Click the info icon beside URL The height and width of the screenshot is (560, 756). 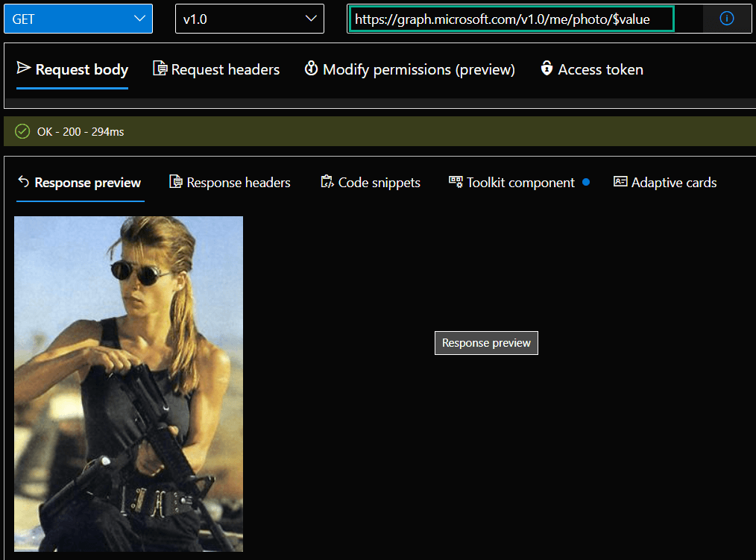click(x=727, y=19)
